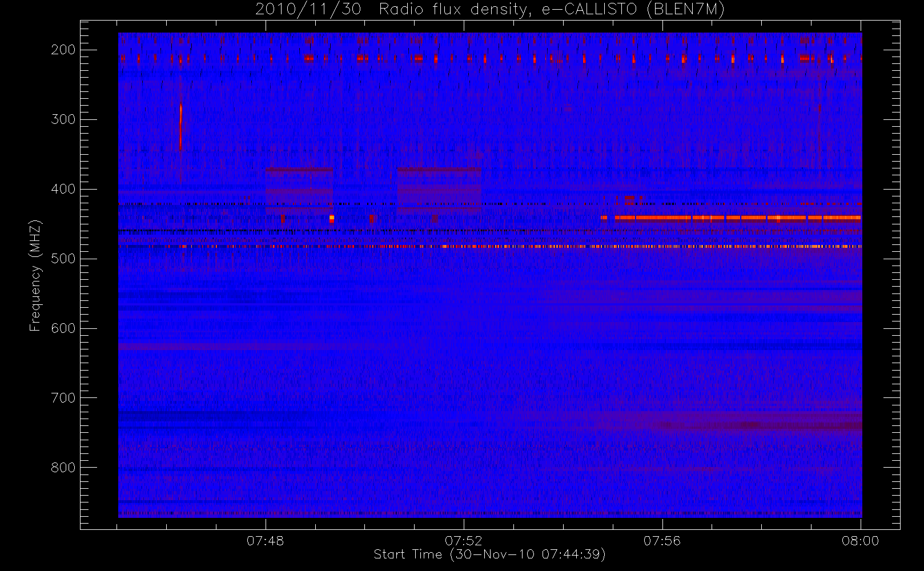Select the 600 frequency tick label
924x571 pixels.
point(63,328)
